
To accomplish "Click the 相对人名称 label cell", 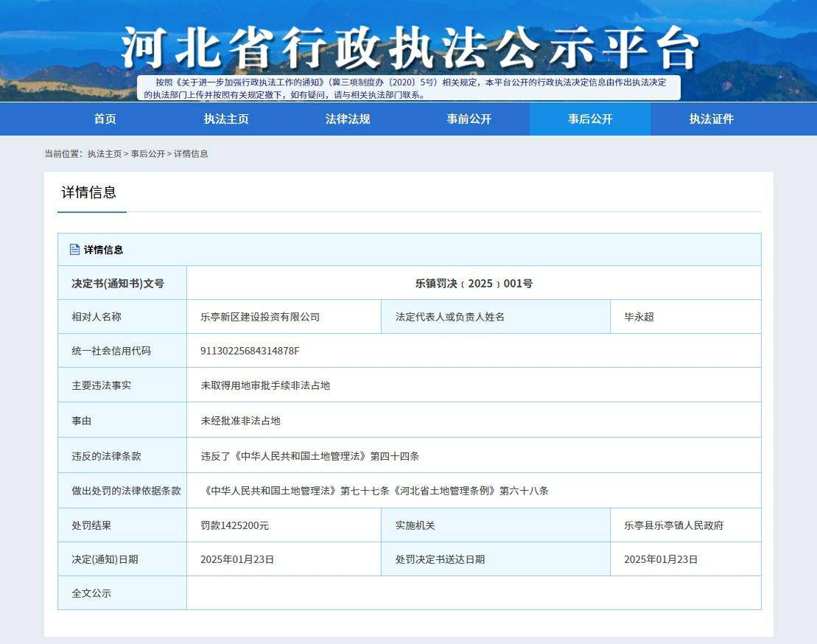I will click(122, 317).
